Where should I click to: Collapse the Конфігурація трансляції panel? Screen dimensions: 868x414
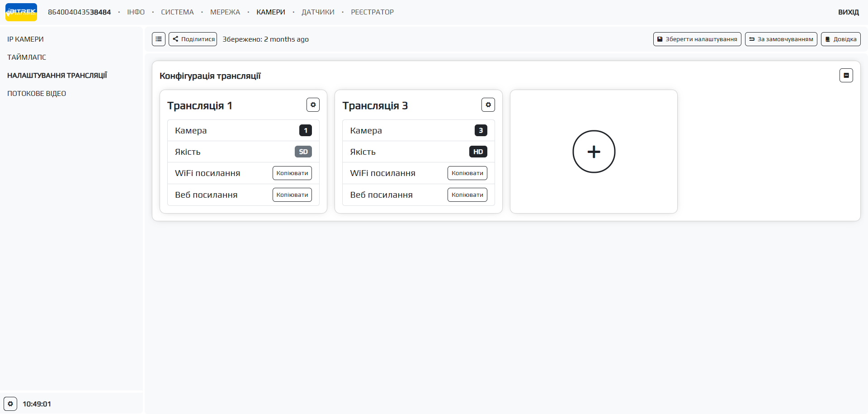[846, 76]
